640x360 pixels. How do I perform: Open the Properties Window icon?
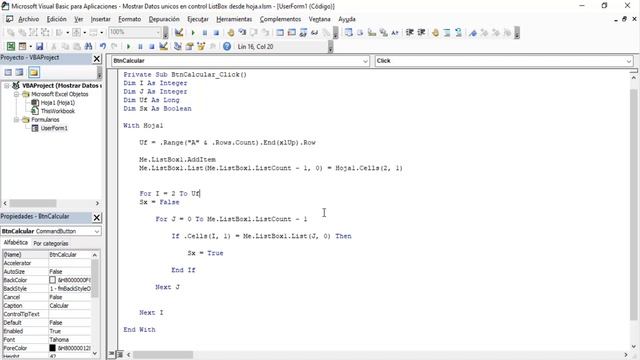189,47
